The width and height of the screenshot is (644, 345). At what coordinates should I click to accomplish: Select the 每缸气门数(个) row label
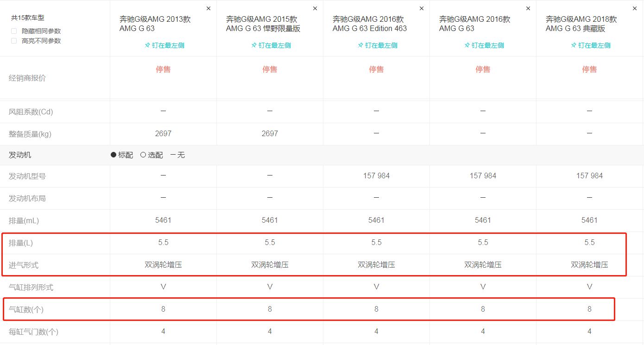click(34, 332)
